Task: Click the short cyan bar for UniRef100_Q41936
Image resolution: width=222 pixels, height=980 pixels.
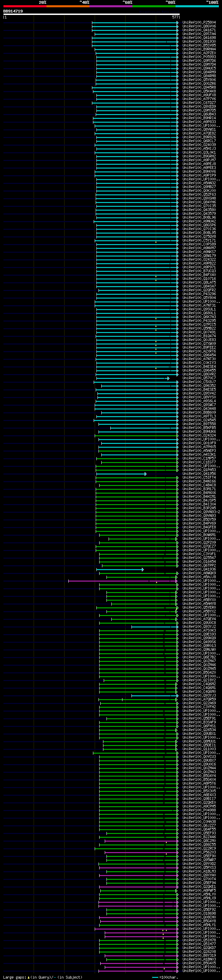Action: click(120, 569)
